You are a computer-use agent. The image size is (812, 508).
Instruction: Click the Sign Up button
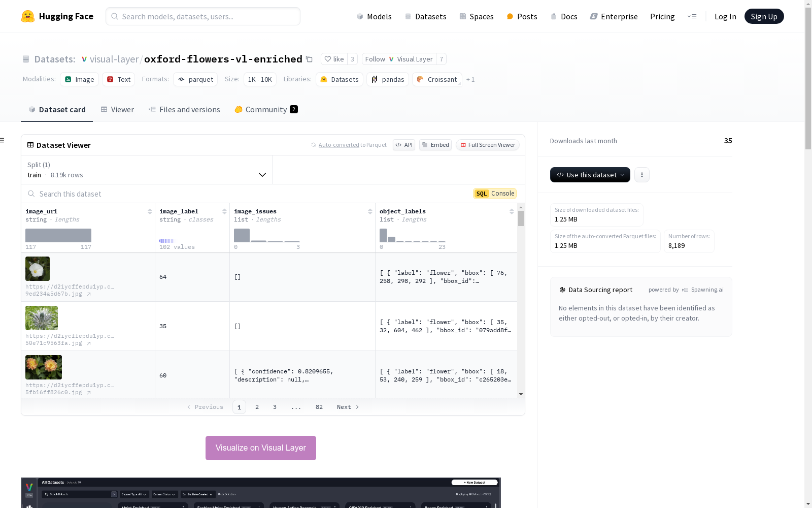click(x=764, y=16)
